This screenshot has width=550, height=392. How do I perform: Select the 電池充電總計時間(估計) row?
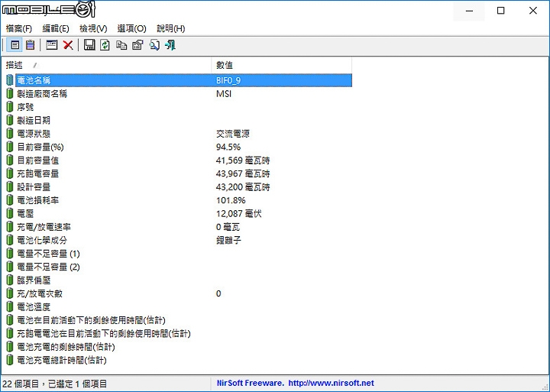[179, 361]
